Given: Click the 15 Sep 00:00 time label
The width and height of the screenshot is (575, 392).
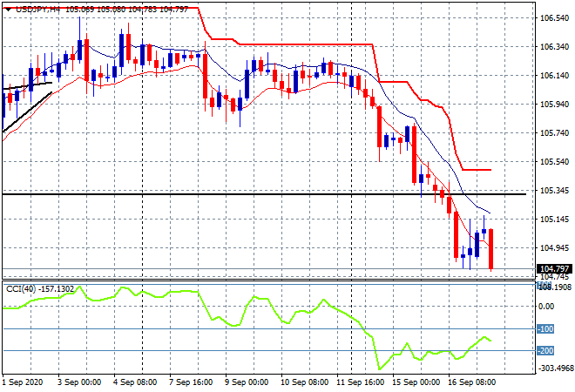Looking at the screenshot, I should (x=416, y=382).
